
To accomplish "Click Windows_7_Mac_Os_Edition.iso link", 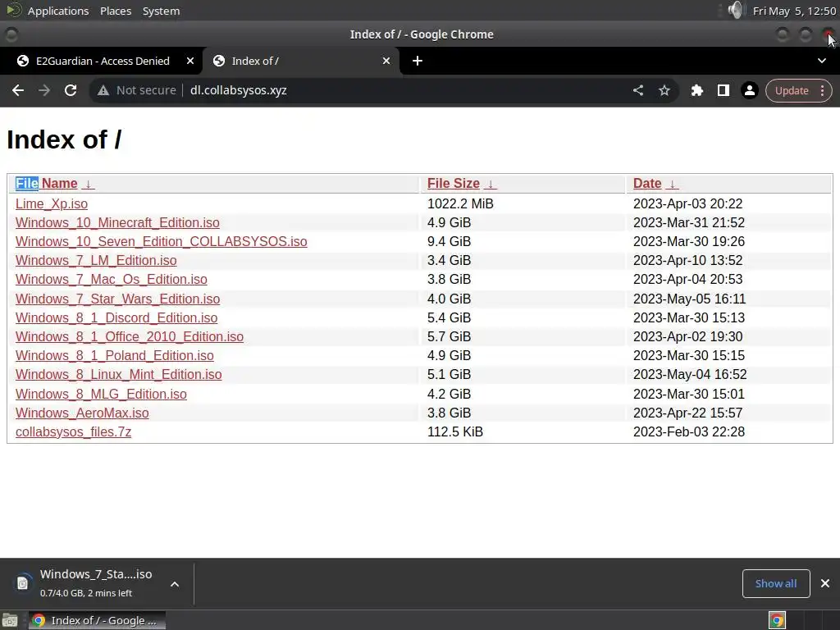I will pyautogui.click(x=112, y=280).
